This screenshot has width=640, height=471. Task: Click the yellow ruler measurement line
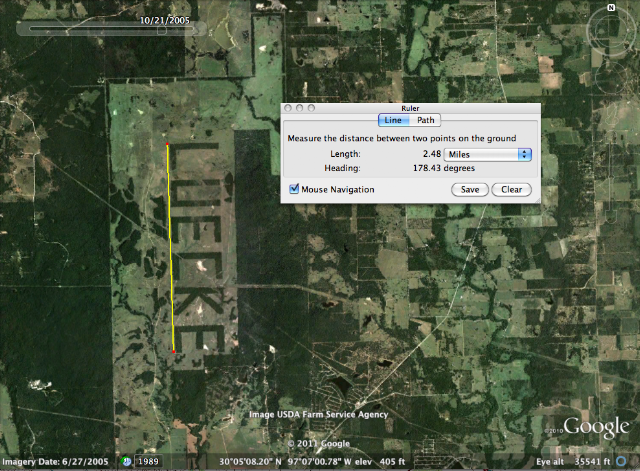pos(171,248)
